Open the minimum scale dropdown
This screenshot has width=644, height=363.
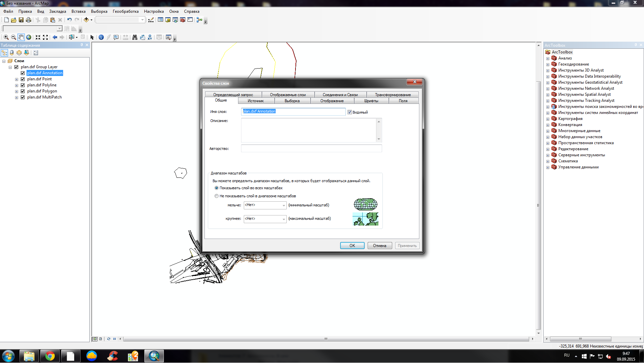(284, 205)
